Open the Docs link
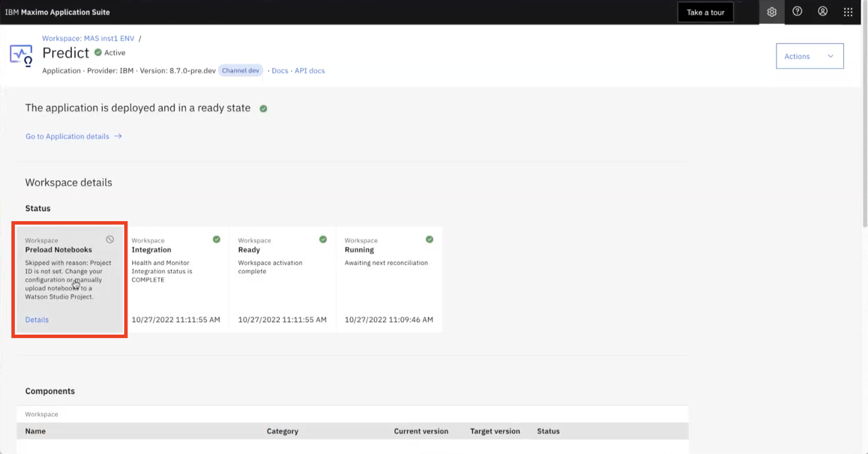The width and height of the screenshot is (868, 454). [x=280, y=71]
